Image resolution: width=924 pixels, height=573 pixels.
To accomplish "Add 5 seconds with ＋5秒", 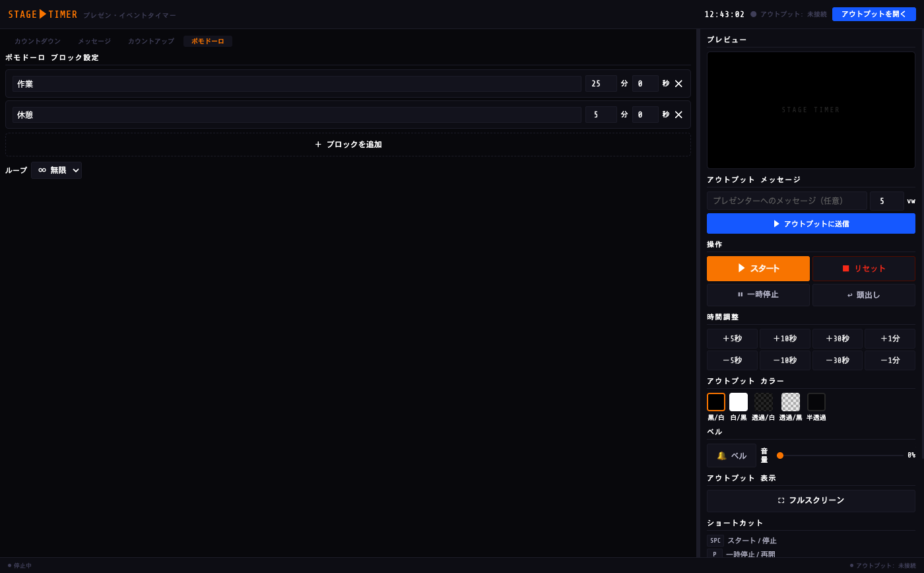I will pyautogui.click(x=732, y=339).
